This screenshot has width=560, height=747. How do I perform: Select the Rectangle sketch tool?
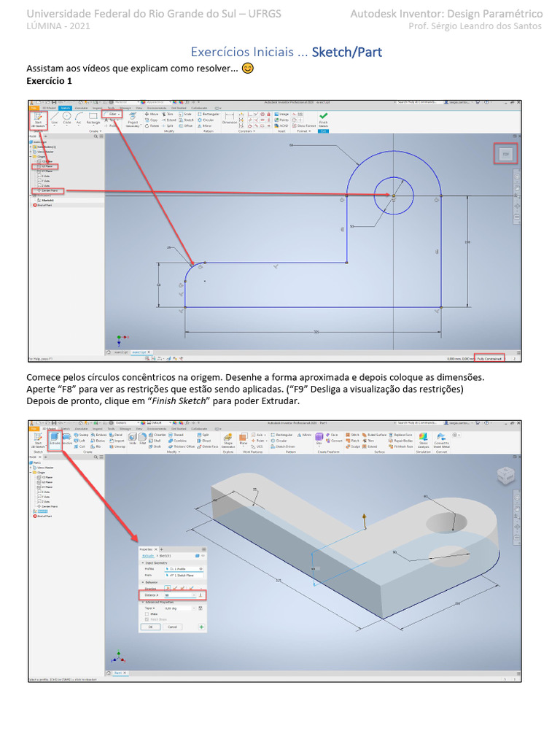pos(93,118)
